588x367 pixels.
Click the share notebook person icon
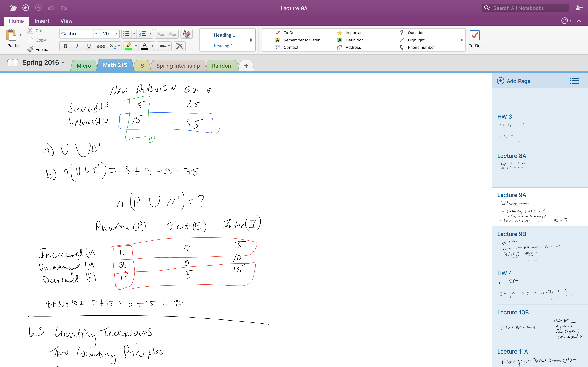[x=579, y=8]
